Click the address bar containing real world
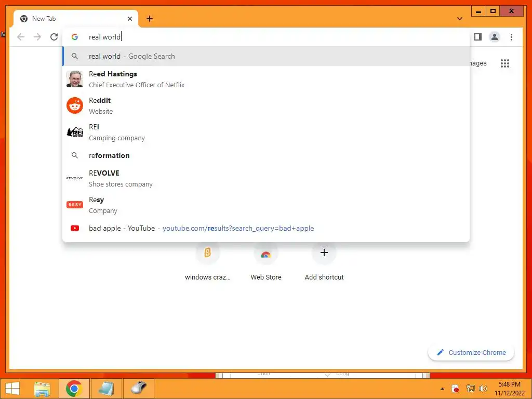The height and width of the screenshot is (399, 532). (267, 37)
